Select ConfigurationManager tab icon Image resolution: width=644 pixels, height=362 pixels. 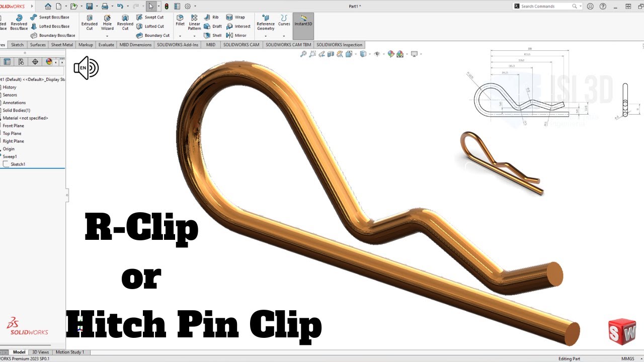tap(21, 62)
